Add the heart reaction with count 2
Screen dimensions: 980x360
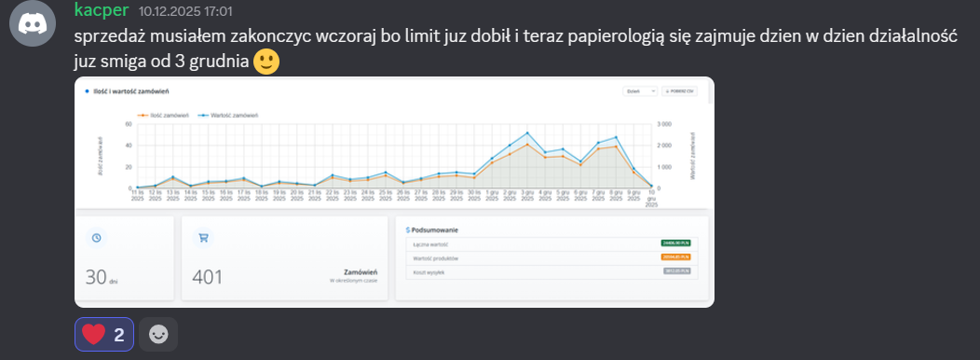103,334
